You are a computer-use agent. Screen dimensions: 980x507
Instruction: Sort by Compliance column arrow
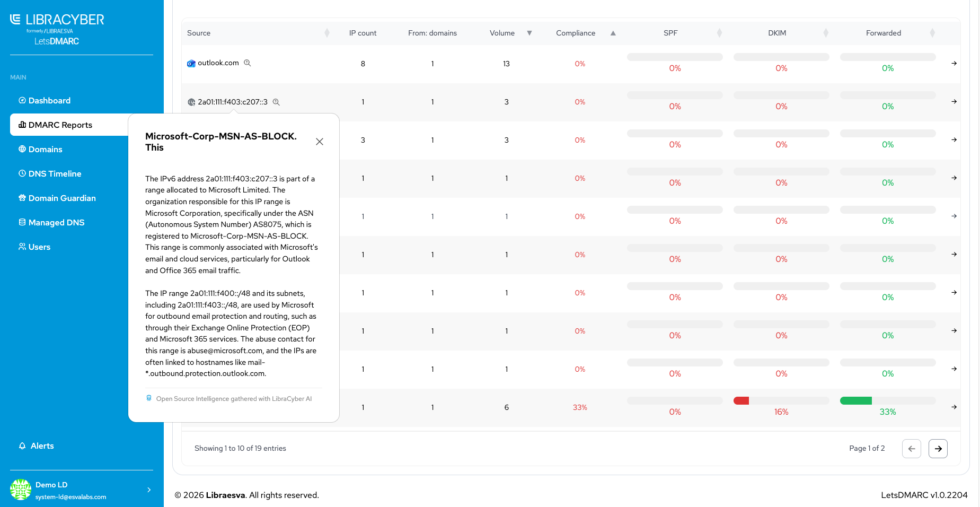point(613,33)
